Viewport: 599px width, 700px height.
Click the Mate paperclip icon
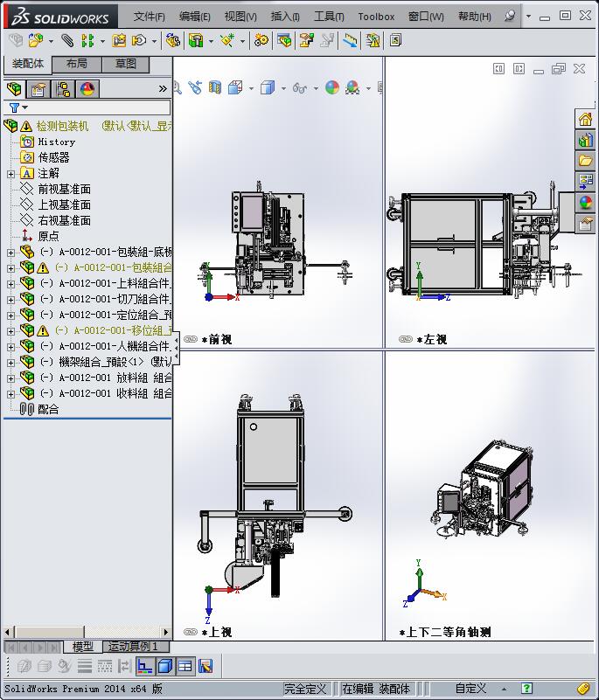67,40
